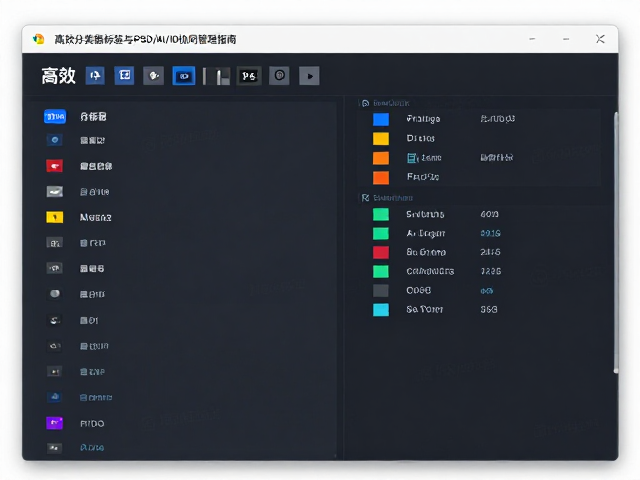The width and height of the screenshot is (640, 480).
Task: Click the dark gray color swatch
Action: pos(381,291)
